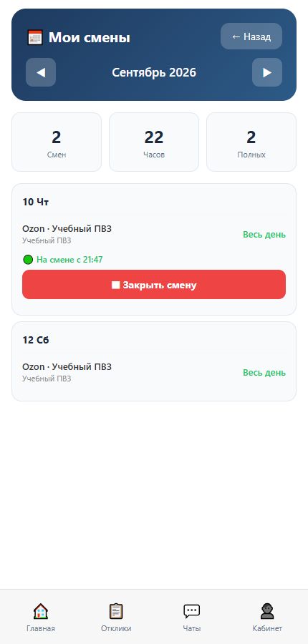
Task: Go to previous month with left arrow
Action: 41,72
